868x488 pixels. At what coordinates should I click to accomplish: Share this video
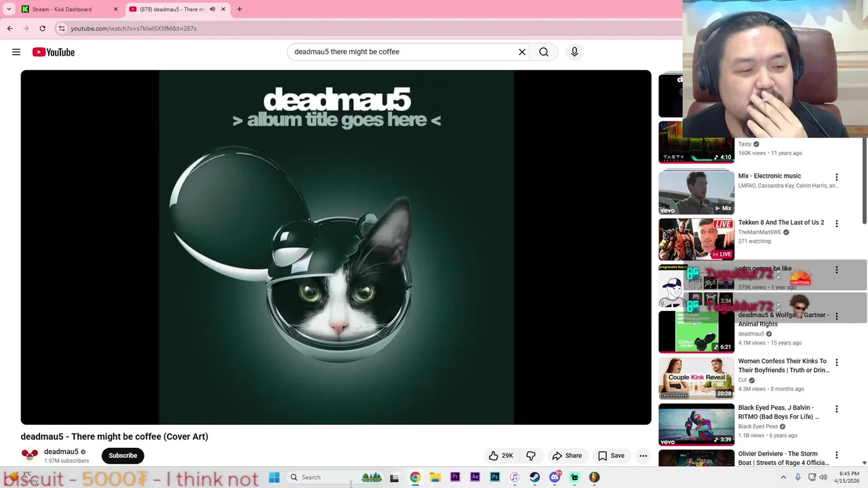[567, 455]
